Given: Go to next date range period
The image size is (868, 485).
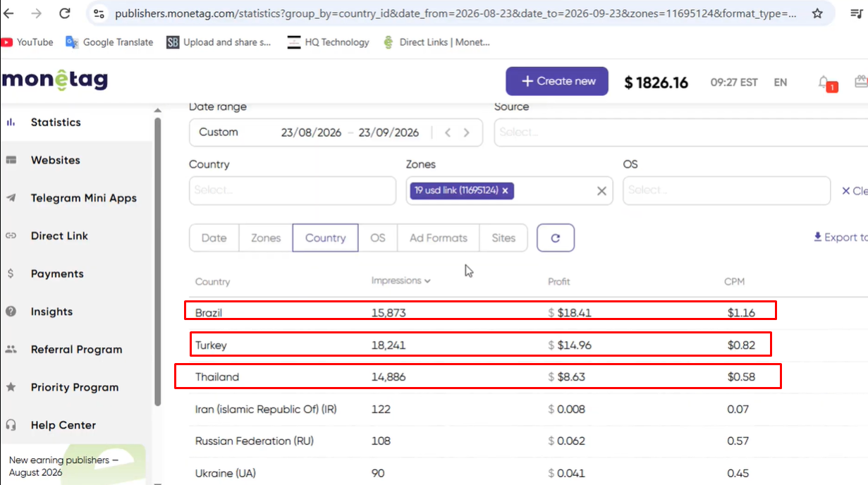Looking at the screenshot, I should [x=466, y=133].
